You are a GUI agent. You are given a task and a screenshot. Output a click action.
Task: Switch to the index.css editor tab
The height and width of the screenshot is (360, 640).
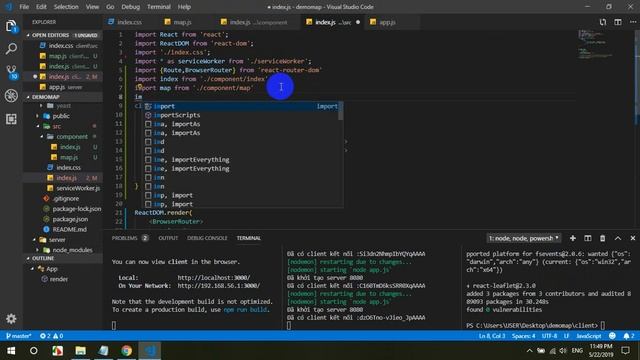[x=130, y=22]
